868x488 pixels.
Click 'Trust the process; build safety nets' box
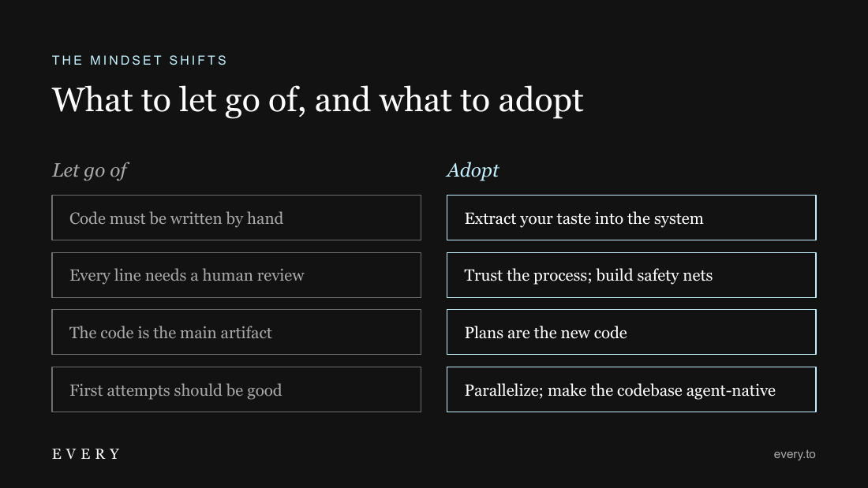pyautogui.click(x=631, y=275)
